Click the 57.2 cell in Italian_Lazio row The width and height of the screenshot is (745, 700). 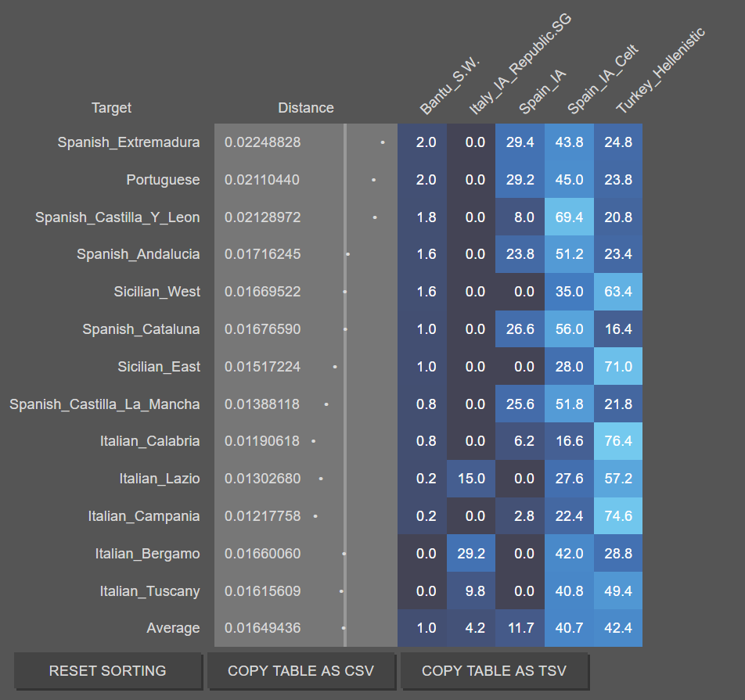point(618,478)
